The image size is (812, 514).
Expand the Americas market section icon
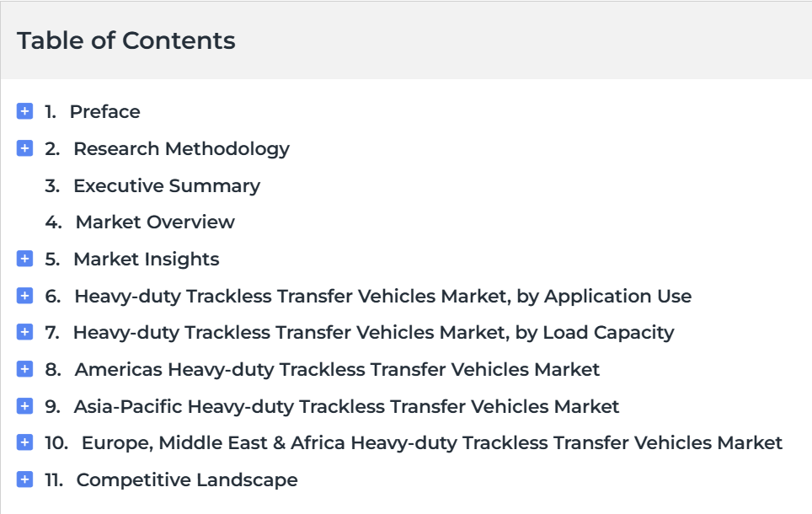pos(25,369)
